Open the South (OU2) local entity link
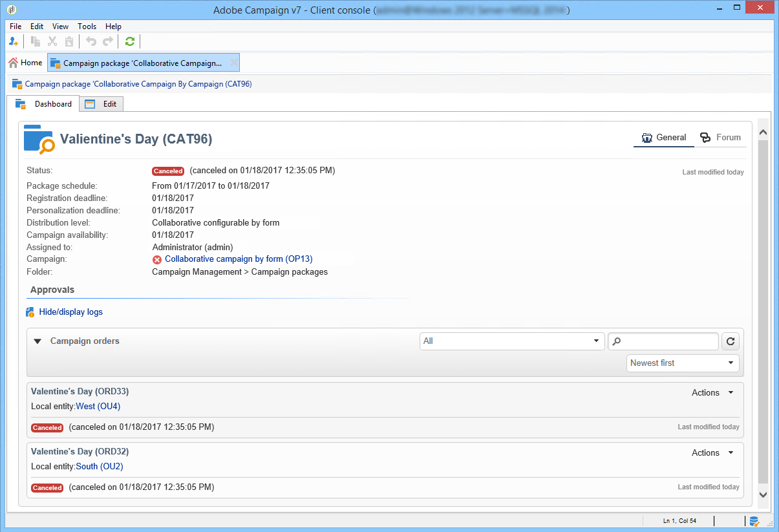Screen dimensions: 779x532 [x=100, y=466]
